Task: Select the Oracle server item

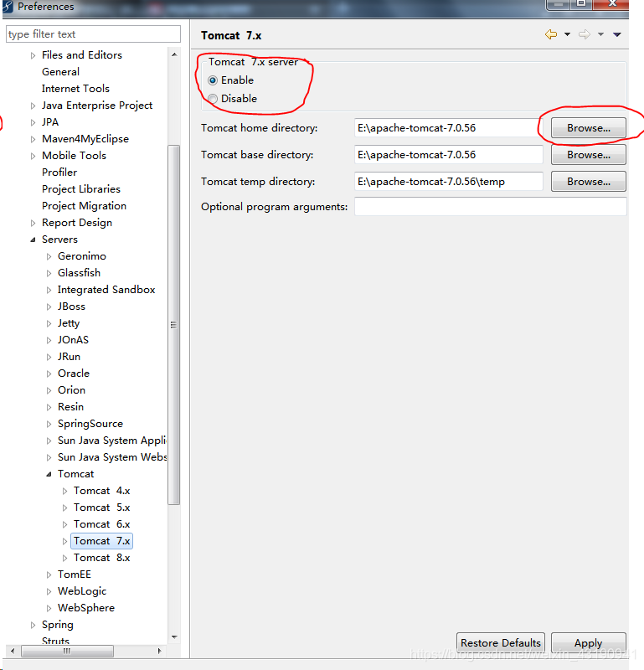Action: click(74, 373)
